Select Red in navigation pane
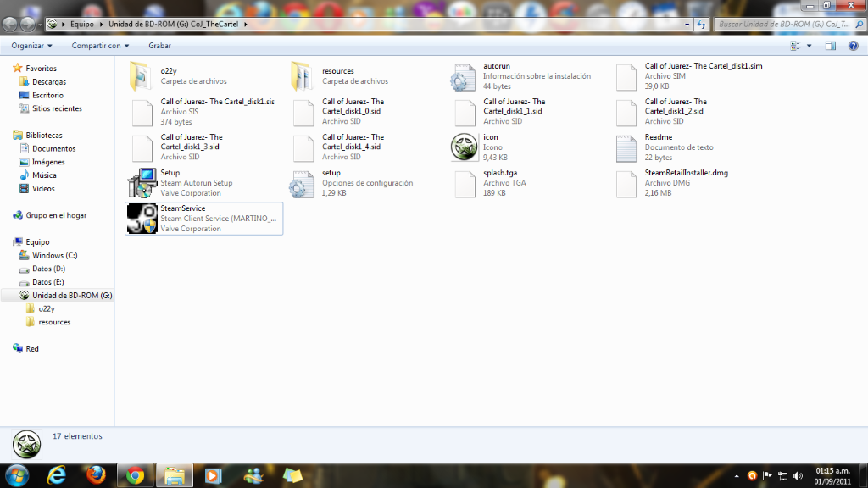The width and height of the screenshot is (868, 488). click(x=32, y=348)
